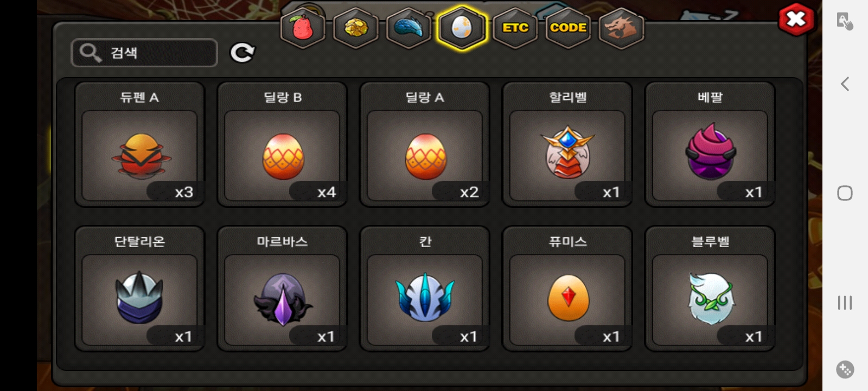Switch to the blue feather category tab
868x391 pixels.
(409, 28)
